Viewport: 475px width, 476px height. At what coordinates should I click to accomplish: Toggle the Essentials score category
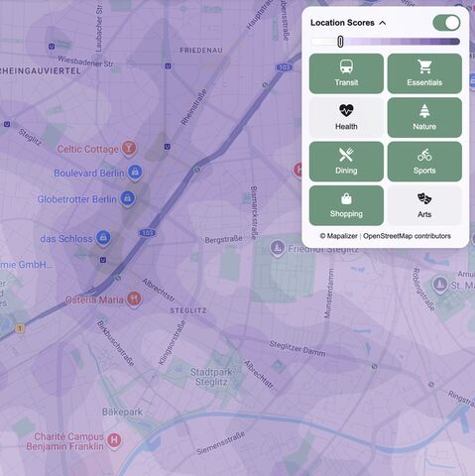click(424, 73)
